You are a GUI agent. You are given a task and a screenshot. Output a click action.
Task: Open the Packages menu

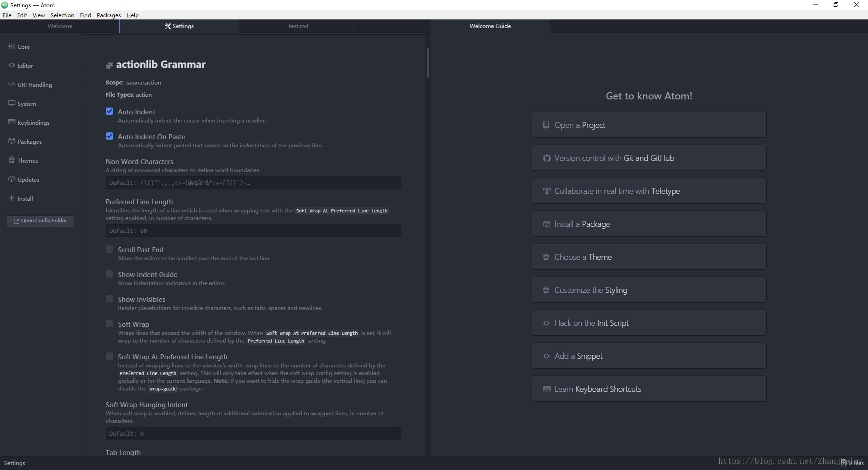point(108,15)
